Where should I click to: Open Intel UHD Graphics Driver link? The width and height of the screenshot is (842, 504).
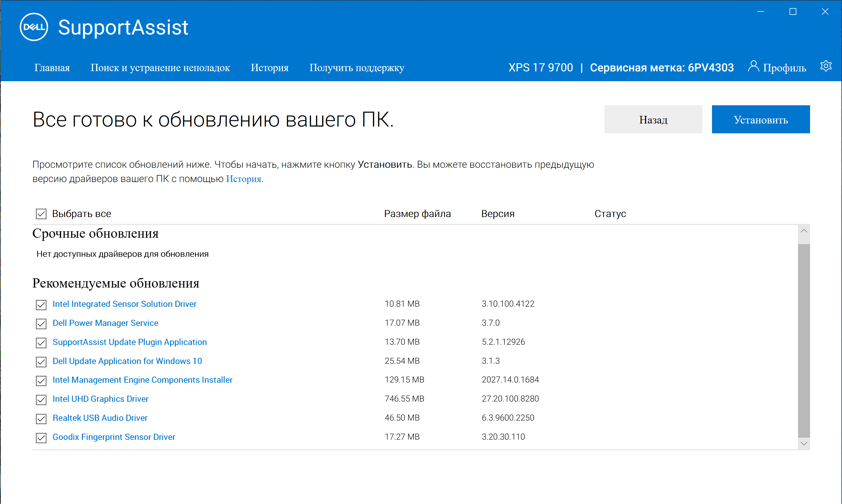click(100, 398)
